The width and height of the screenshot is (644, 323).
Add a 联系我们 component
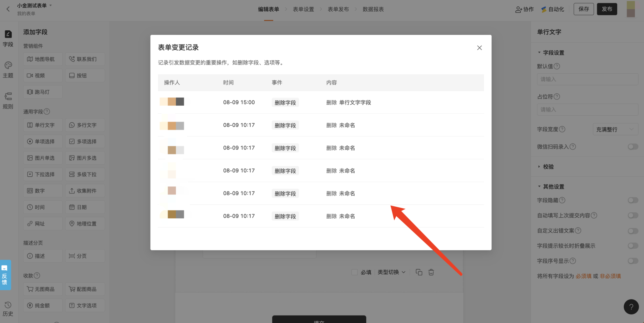[x=85, y=59]
